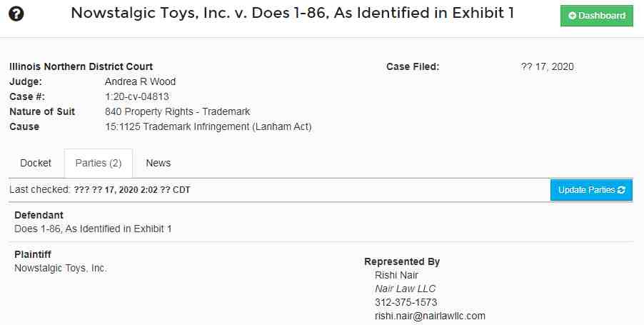
Task: Open the News tab
Action: (158, 163)
